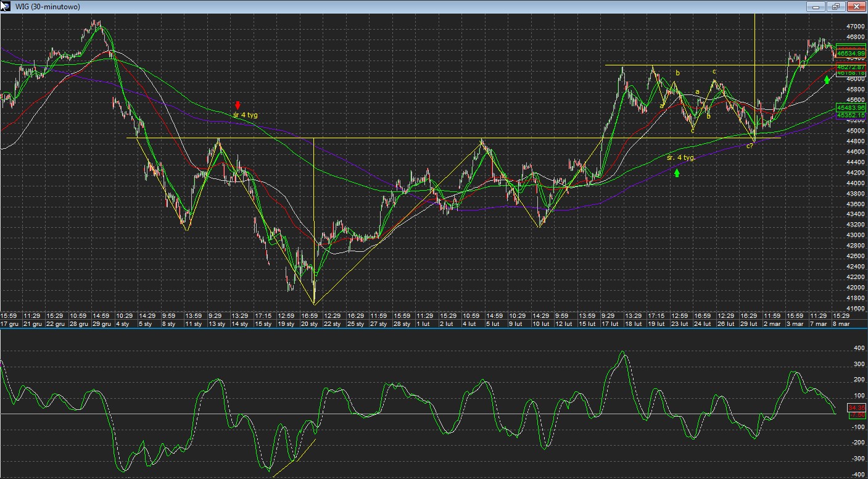
Task: Minimize the WIG chart window
Action: pyautogui.click(x=816, y=6)
